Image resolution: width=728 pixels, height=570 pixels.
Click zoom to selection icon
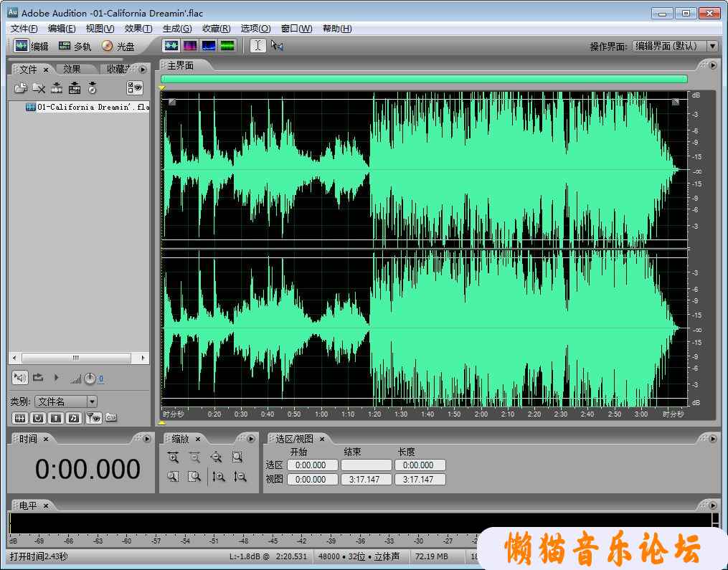click(x=237, y=457)
